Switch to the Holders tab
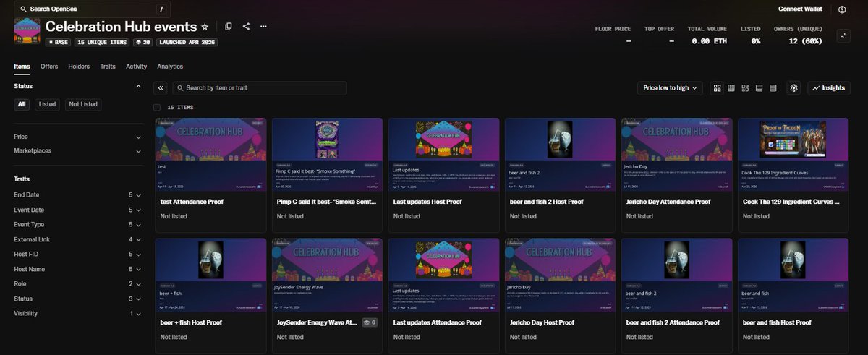The image size is (868, 355). [x=79, y=67]
